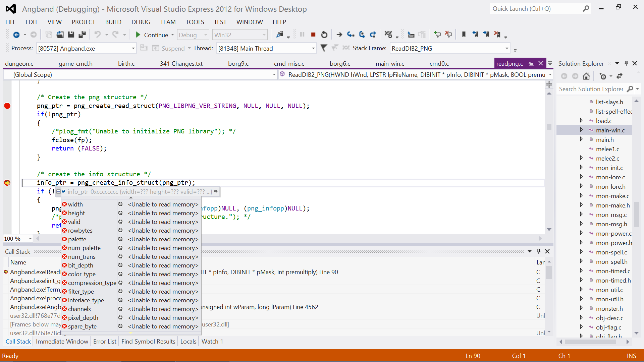This screenshot has width=644, height=362.
Task: Click the Solution Explorer vertical scrollbar thumb
Action: pos(636,215)
